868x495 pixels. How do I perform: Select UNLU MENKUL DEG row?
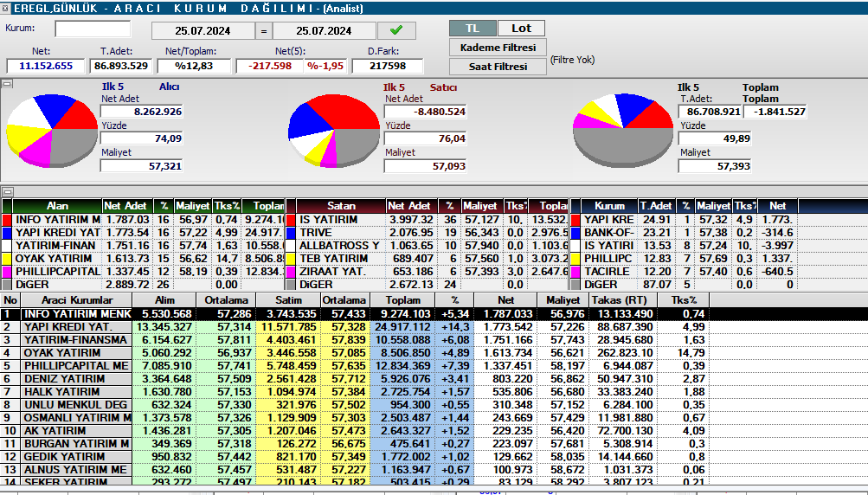[x=434, y=405]
